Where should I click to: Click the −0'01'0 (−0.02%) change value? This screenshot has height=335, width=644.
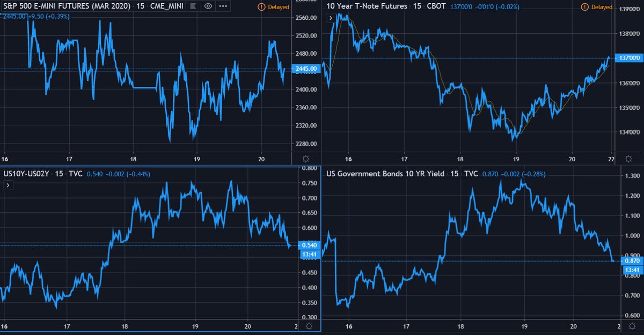(x=496, y=7)
